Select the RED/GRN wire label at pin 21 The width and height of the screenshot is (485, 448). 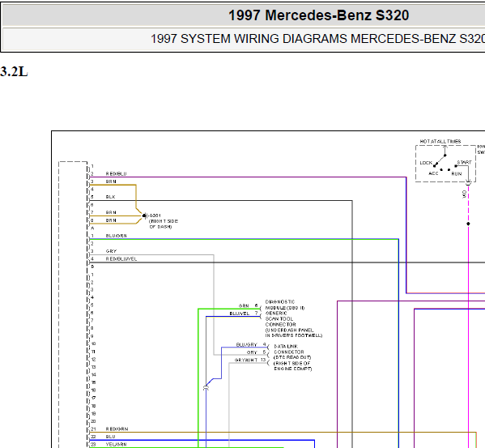point(117,429)
